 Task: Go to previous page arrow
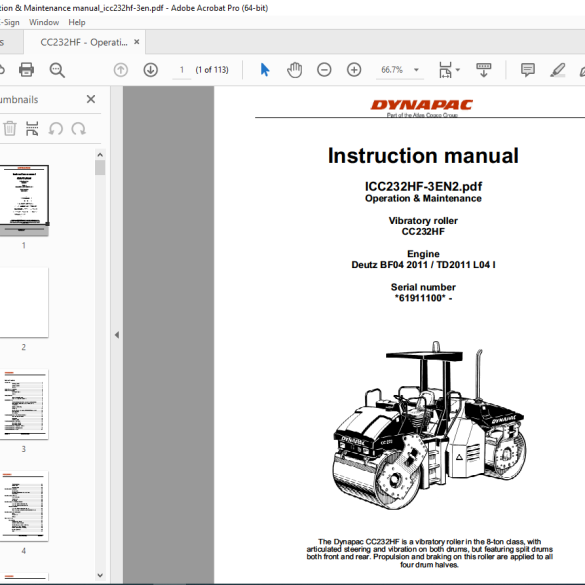pos(121,70)
